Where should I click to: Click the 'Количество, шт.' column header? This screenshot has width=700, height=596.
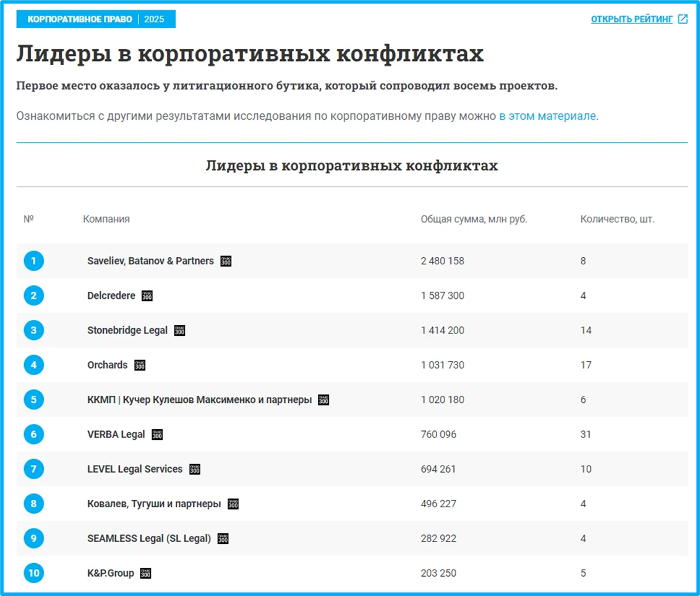[x=617, y=219]
